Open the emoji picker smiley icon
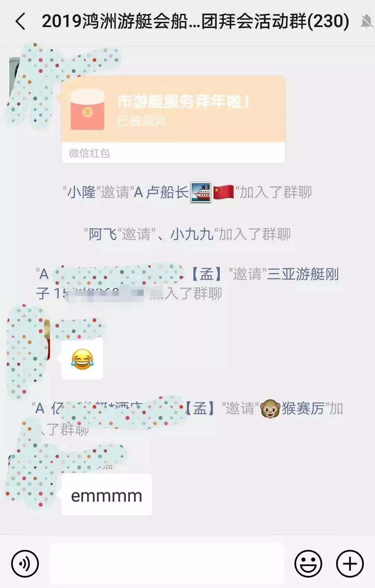 pyautogui.click(x=308, y=564)
